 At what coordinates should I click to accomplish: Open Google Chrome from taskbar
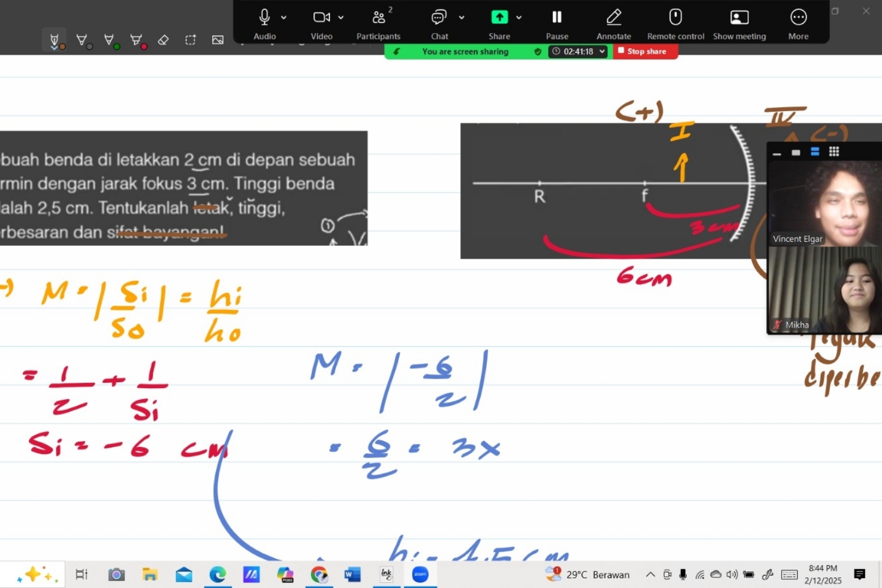tap(319, 574)
